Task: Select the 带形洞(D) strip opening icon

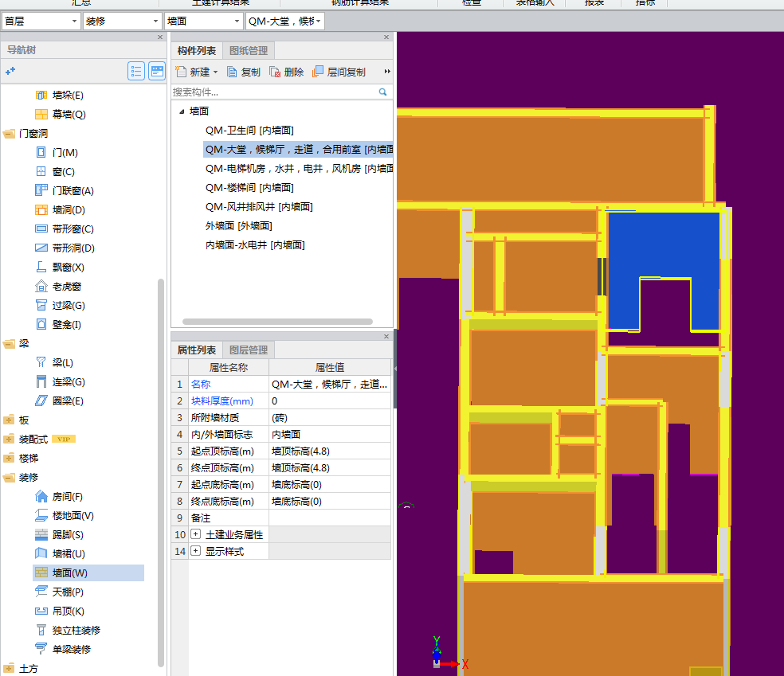Action: tap(41, 248)
